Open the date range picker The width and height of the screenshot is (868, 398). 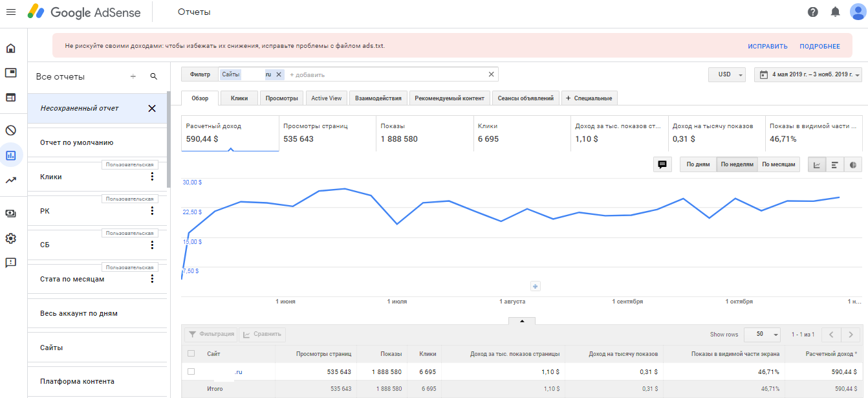coord(808,75)
